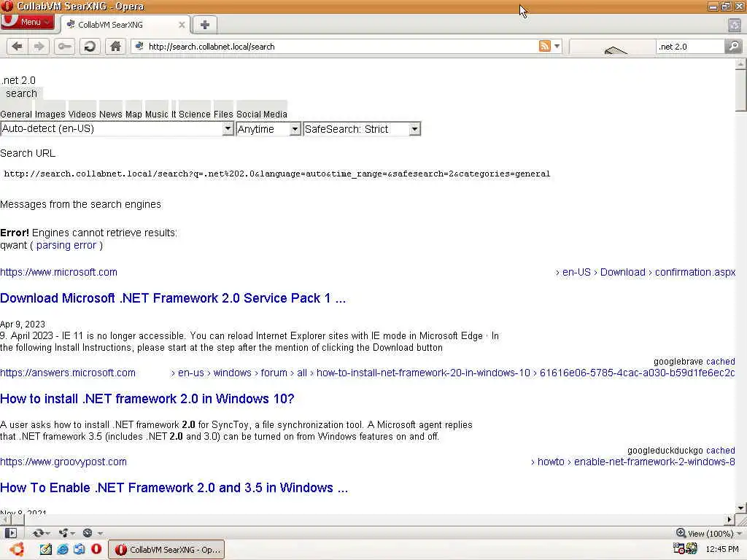Open the View zoom magnifier icon
The height and width of the screenshot is (560, 747).
point(681,533)
